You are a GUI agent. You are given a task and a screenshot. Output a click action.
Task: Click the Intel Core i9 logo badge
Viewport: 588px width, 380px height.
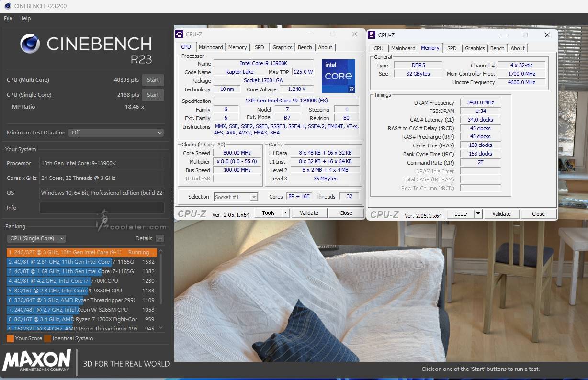click(339, 76)
